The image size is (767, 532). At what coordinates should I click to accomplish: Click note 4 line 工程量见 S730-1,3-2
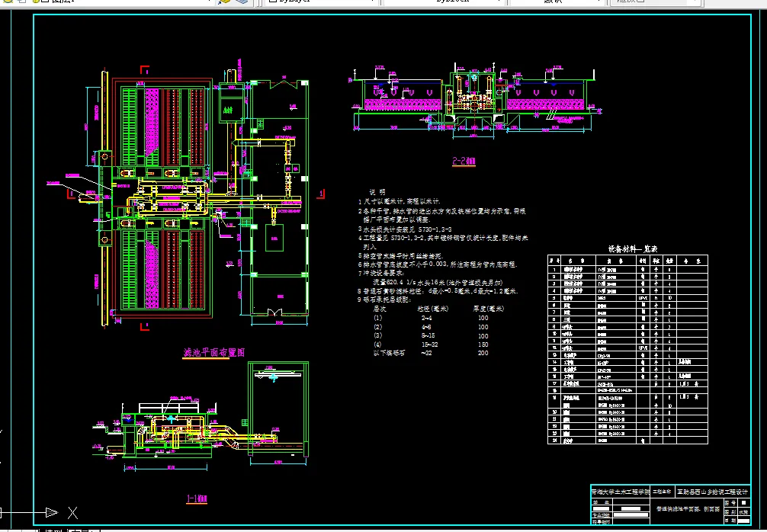(x=443, y=238)
